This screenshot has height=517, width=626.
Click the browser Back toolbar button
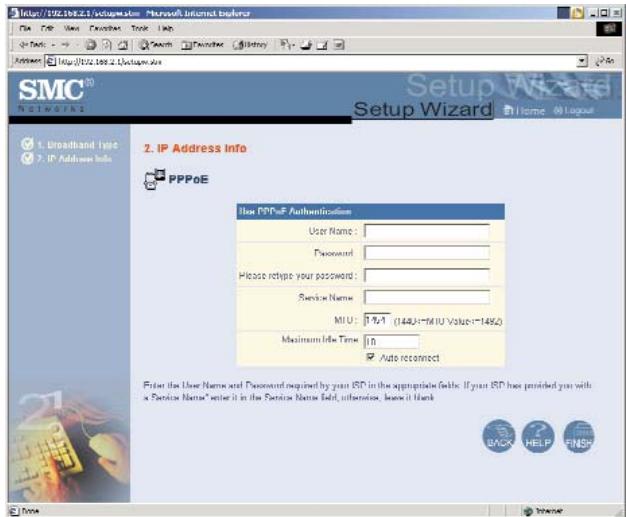(x=32, y=45)
